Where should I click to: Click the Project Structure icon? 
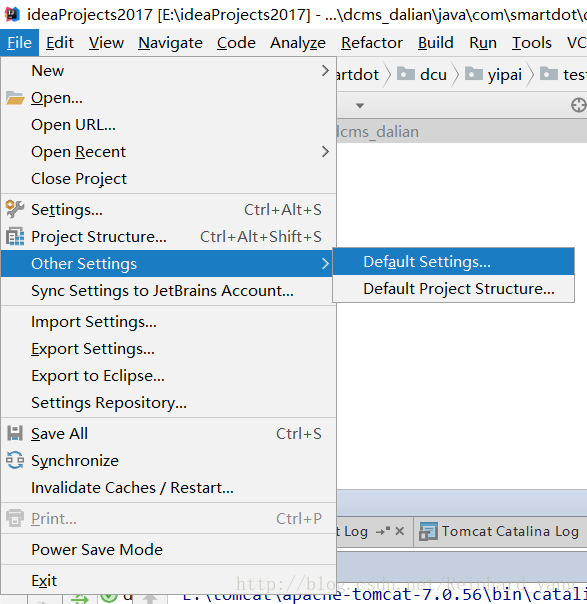15,237
